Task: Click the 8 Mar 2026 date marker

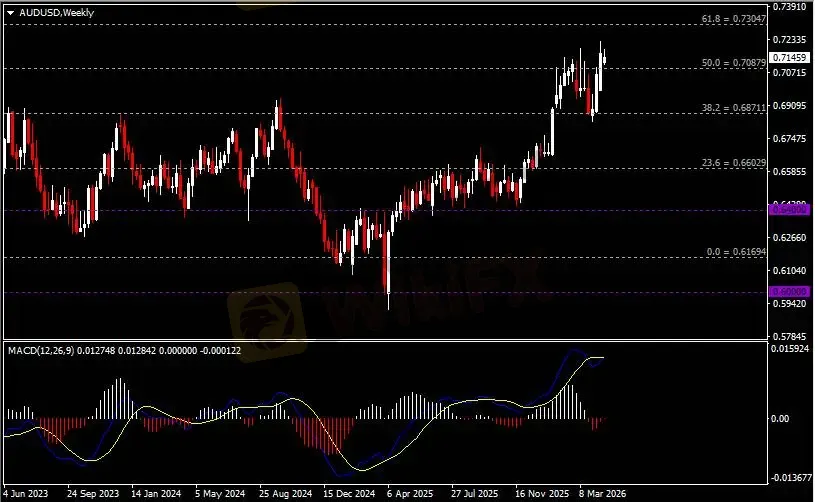Action: [x=601, y=494]
